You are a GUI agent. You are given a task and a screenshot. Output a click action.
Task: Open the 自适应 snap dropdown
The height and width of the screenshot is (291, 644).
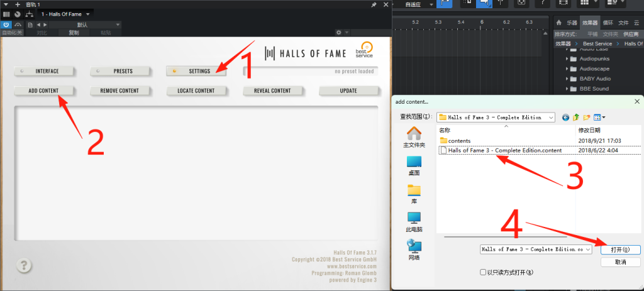click(418, 4)
